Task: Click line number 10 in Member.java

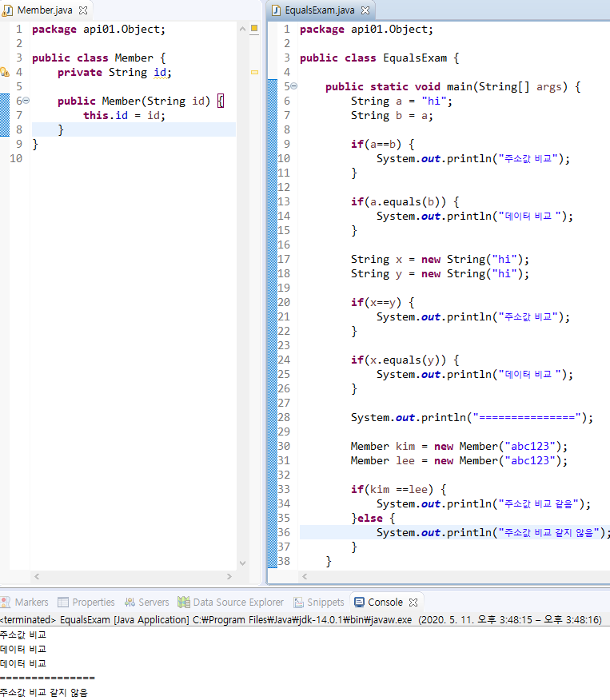Action: (x=16, y=158)
